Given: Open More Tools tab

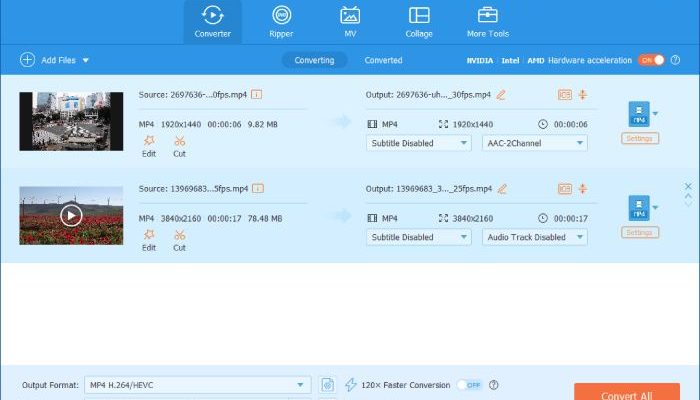Looking at the screenshot, I should coord(488,22).
